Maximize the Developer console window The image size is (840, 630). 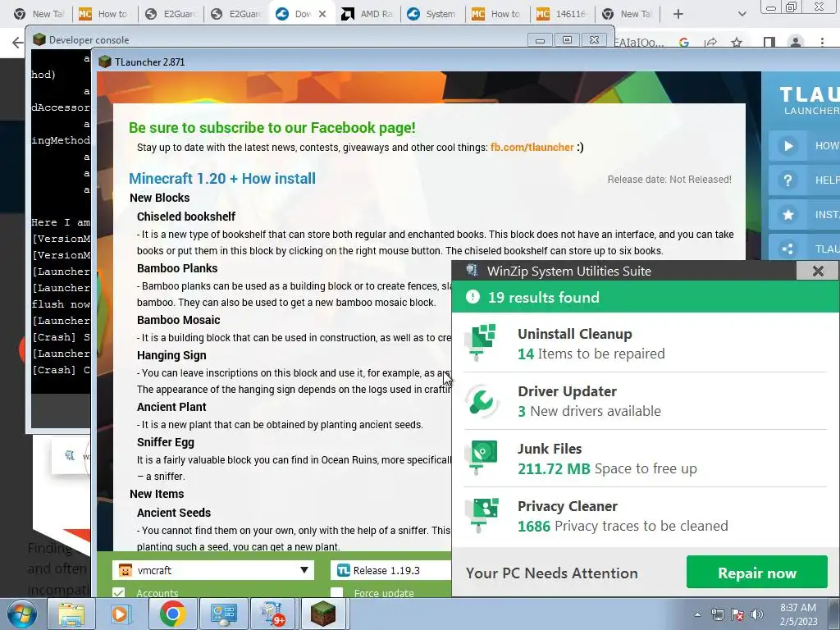pyautogui.click(x=567, y=39)
